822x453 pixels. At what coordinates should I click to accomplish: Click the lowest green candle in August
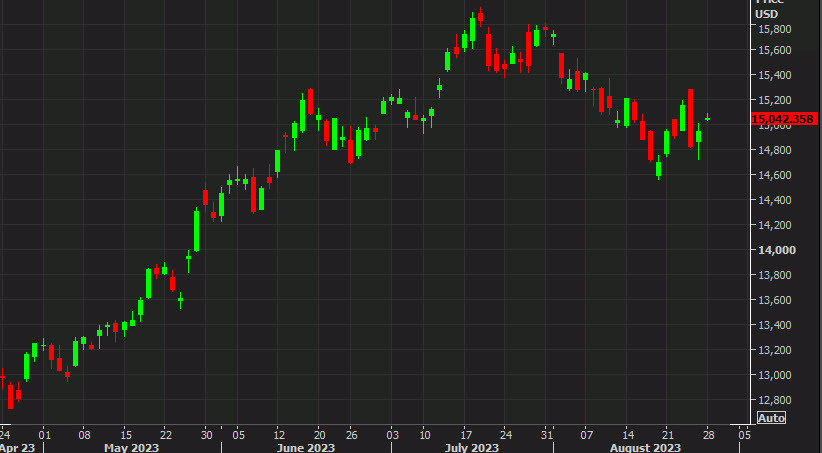tap(658, 169)
